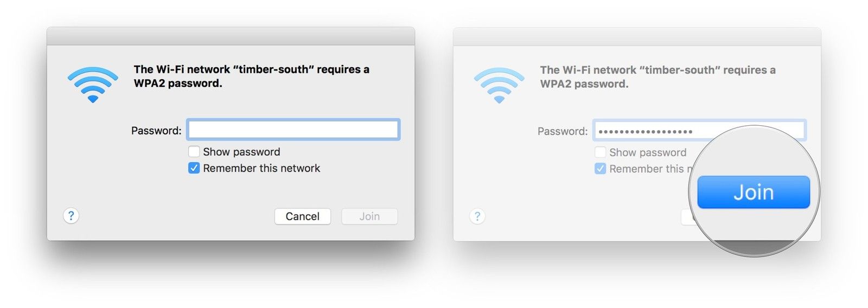Focus the empty Password field
The image size is (868, 308).
pos(293,130)
